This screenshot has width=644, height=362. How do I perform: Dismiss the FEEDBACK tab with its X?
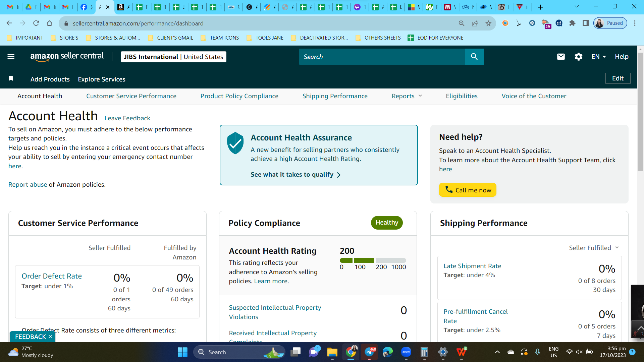(50, 337)
